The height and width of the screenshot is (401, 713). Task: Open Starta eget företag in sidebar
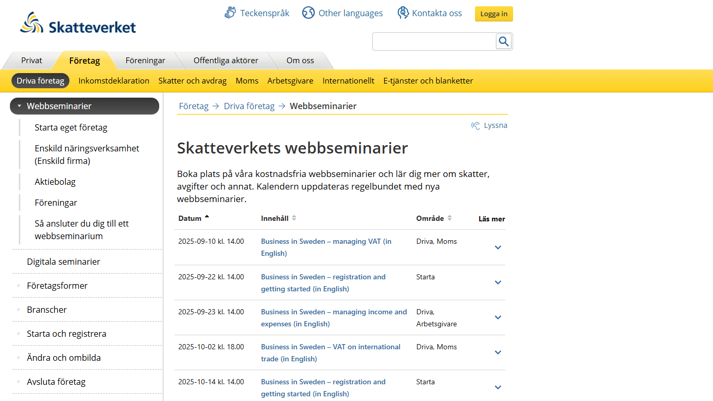[x=71, y=128]
